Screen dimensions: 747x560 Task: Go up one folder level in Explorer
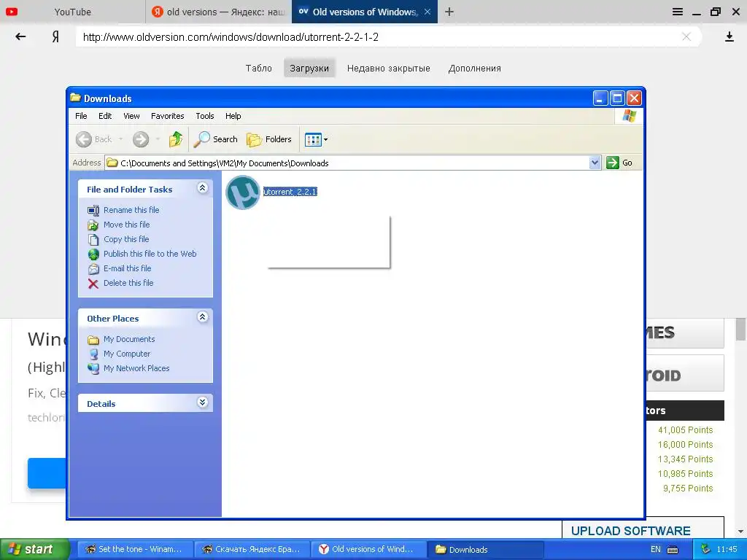(176, 139)
